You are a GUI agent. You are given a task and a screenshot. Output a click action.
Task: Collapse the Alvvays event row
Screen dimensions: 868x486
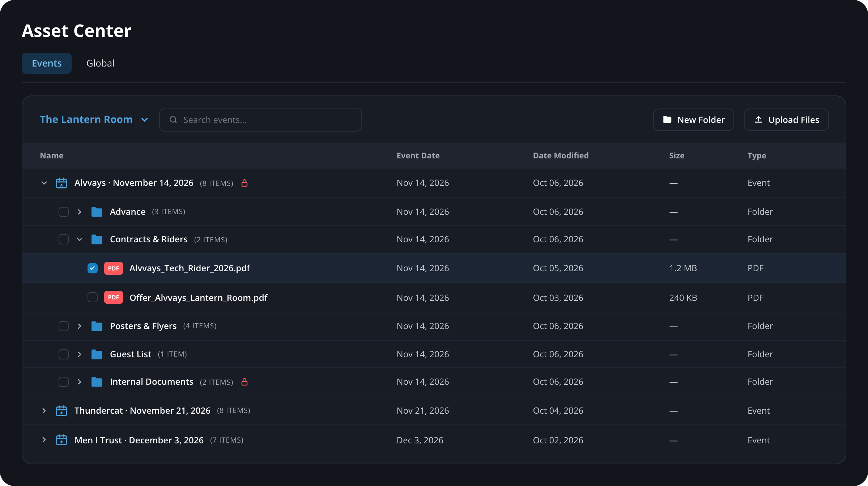coord(44,183)
